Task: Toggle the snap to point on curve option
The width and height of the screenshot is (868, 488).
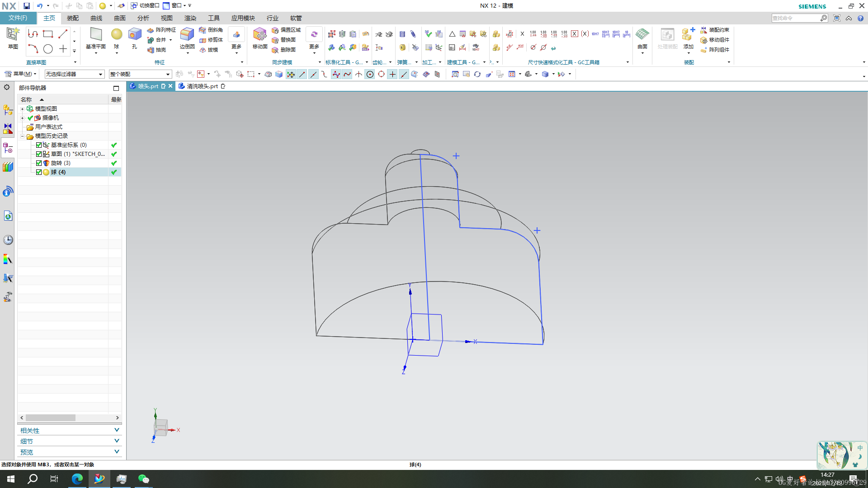Action: [404, 74]
